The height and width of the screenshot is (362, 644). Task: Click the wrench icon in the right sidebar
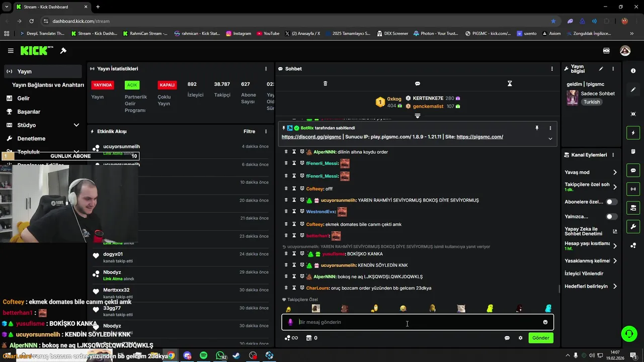[633, 227]
